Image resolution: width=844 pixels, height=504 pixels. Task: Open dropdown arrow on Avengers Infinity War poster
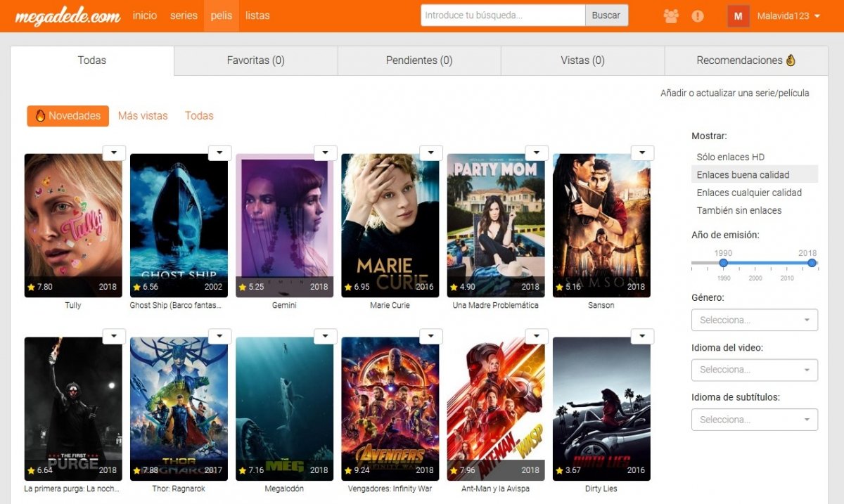430,336
